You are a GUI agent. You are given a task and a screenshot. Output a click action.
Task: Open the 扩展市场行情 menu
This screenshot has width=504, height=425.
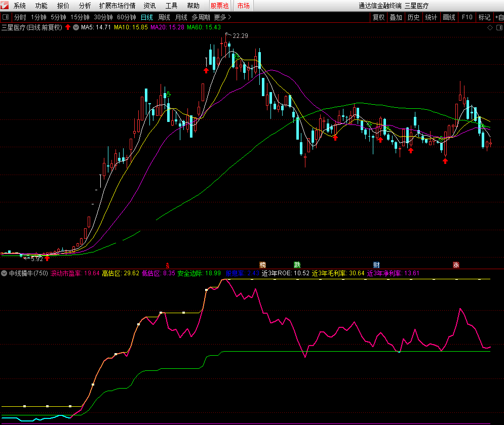pos(118,6)
